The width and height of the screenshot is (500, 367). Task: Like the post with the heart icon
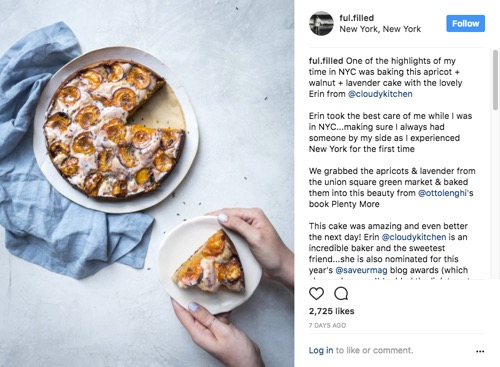(x=316, y=294)
